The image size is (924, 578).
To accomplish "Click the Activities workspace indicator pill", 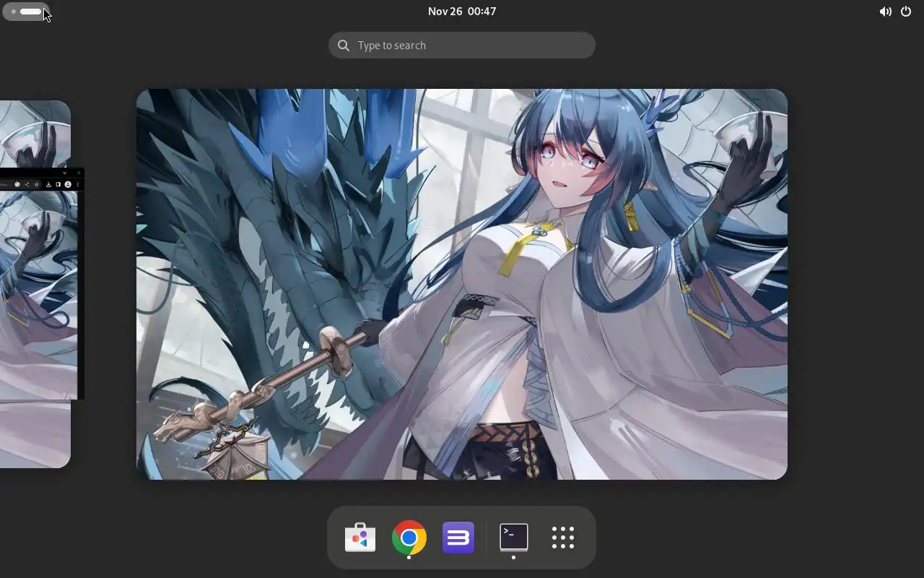I will [x=26, y=12].
